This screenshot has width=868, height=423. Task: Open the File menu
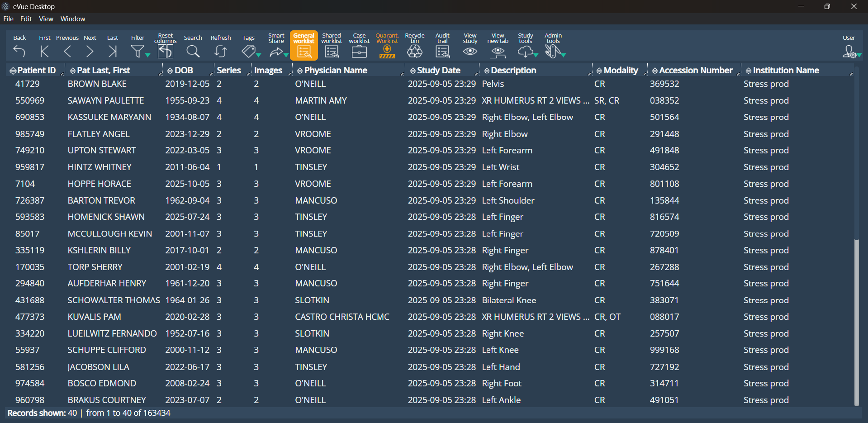tap(8, 19)
